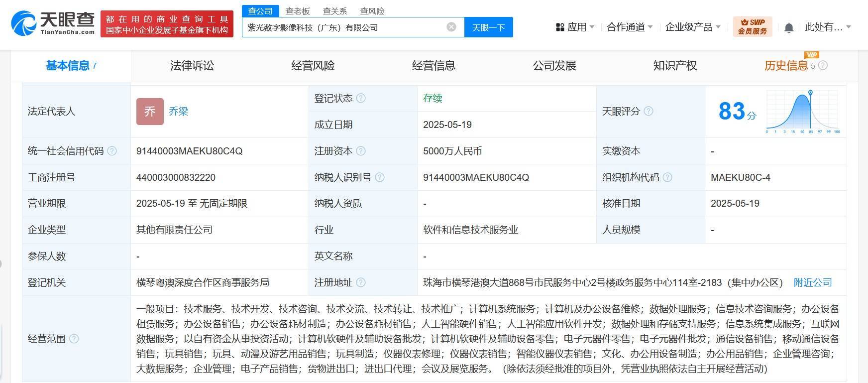868x383 pixels.
Task: Select the 查关系 search tab
Action: point(335,11)
